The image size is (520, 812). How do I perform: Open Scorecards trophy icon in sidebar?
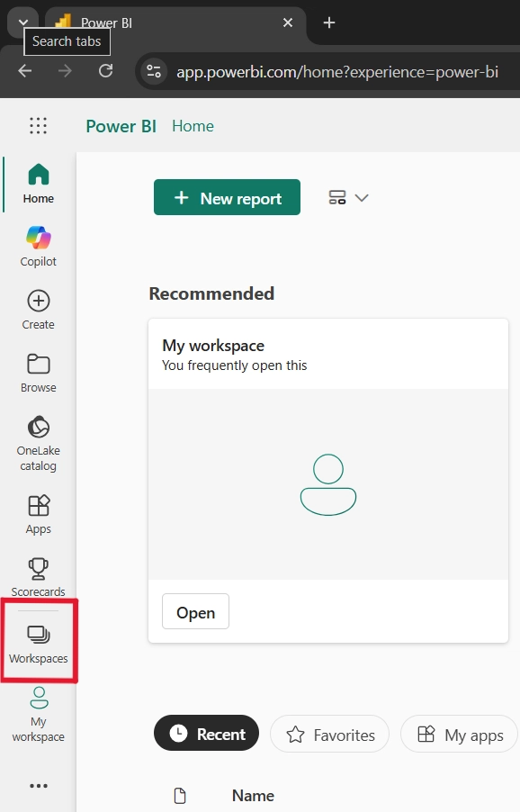point(39,569)
